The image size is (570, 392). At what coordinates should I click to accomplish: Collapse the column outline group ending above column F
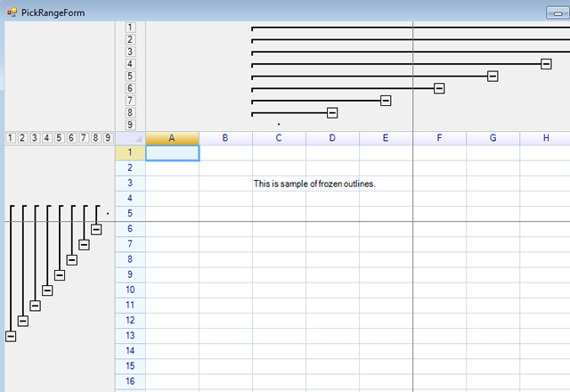(439, 88)
